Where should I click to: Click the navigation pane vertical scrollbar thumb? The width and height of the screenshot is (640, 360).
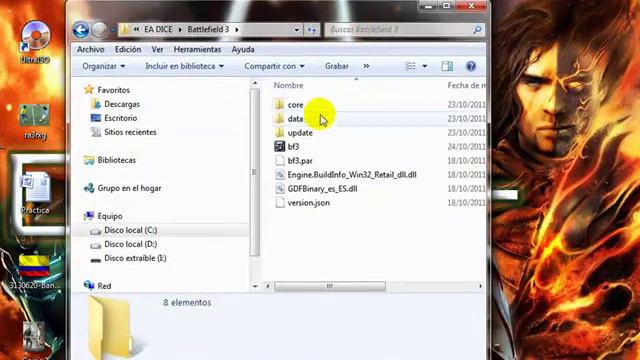255,172
